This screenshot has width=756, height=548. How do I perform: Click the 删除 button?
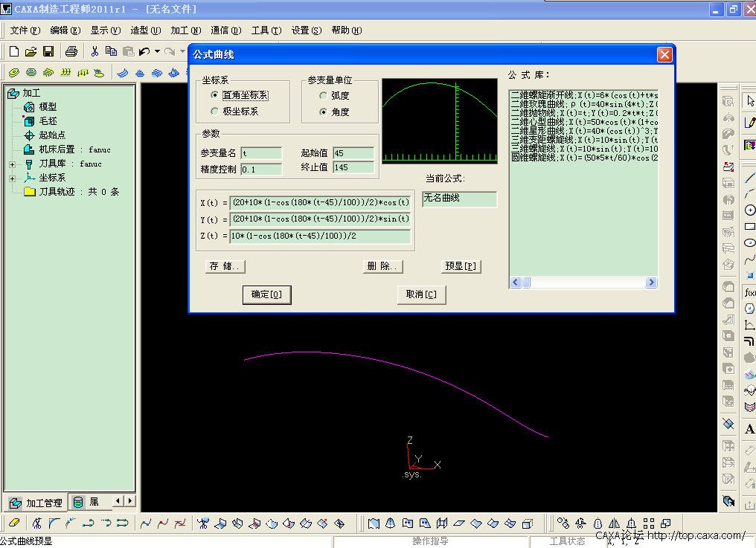click(382, 266)
